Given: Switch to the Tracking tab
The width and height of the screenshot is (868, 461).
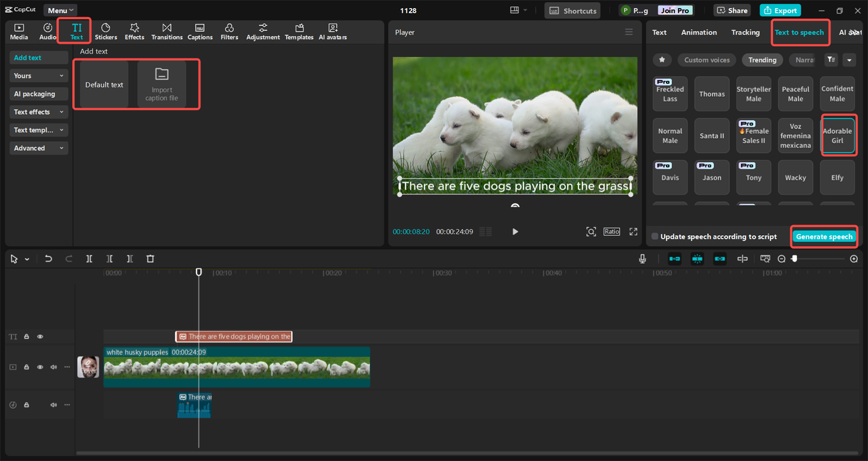Looking at the screenshot, I should coord(745,33).
